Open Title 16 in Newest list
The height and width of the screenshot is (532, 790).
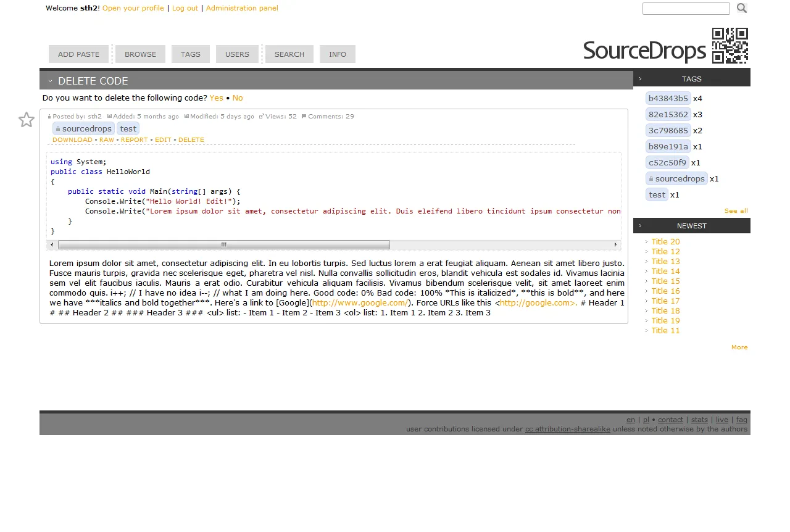(665, 291)
